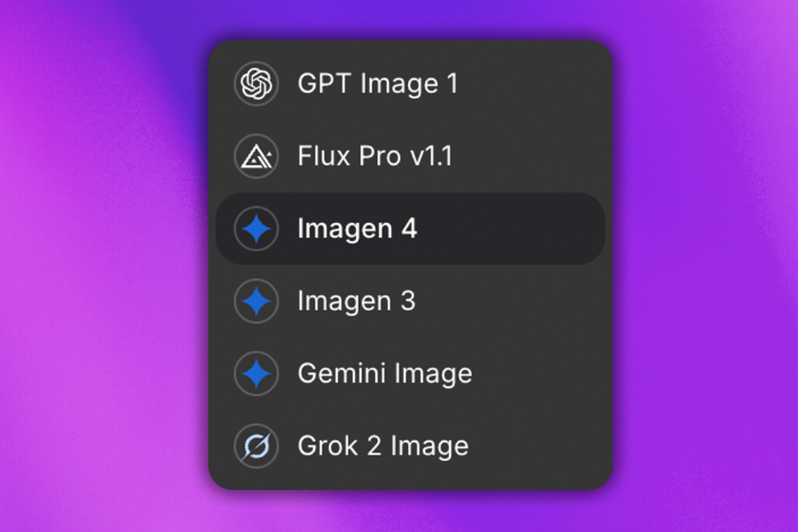Click the Grok 2 Image row
The width and height of the screenshot is (798, 532).
pos(406,446)
